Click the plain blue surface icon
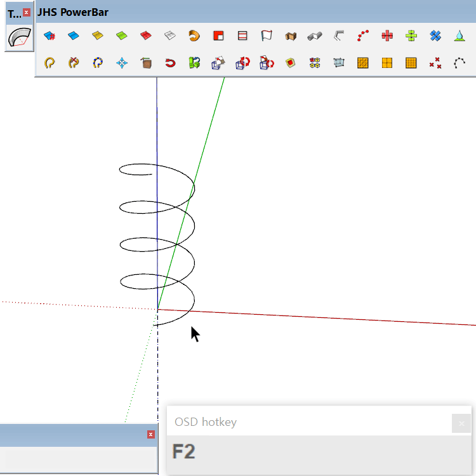 (74, 36)
